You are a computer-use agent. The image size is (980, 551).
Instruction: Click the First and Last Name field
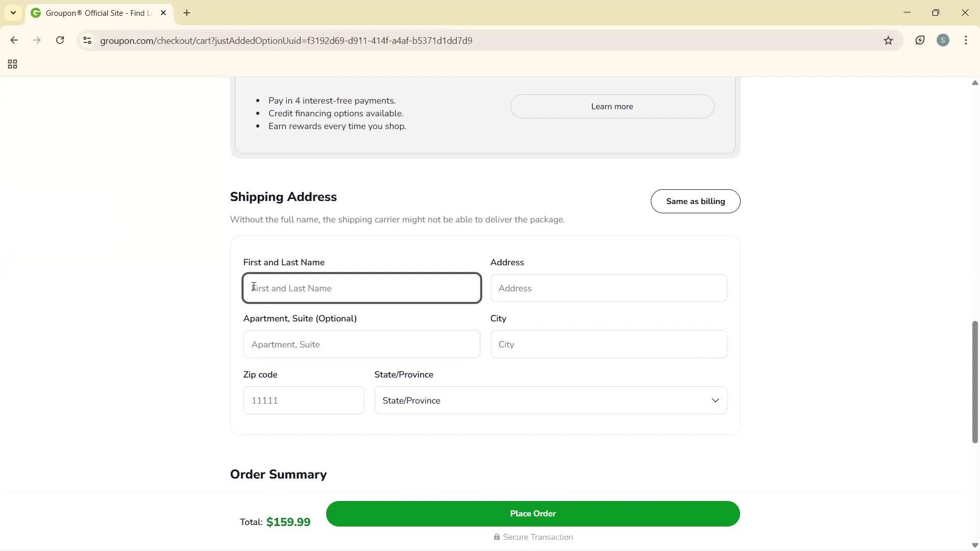(x=361, y=288)
